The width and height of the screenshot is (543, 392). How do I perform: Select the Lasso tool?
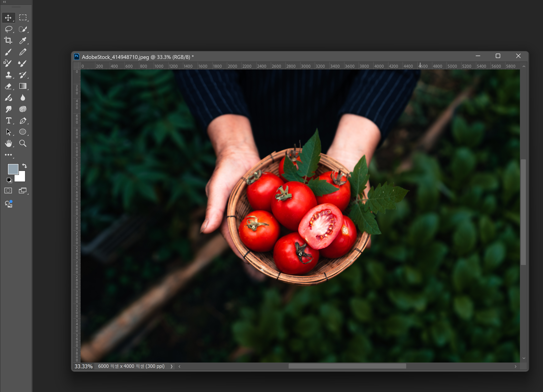(x=8, y=29)
